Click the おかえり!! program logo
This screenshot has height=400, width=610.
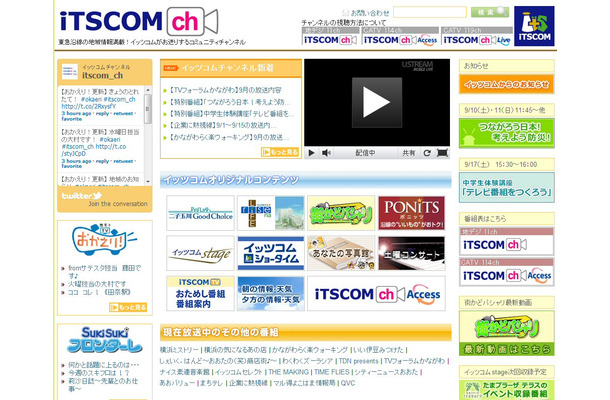pyautogui.click(x=104, y=239)
